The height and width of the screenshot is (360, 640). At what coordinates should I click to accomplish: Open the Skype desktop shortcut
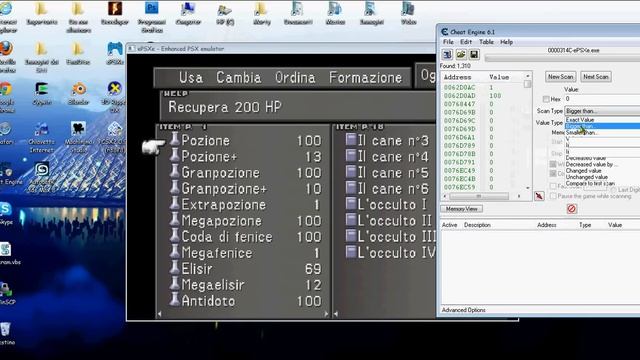6,213
